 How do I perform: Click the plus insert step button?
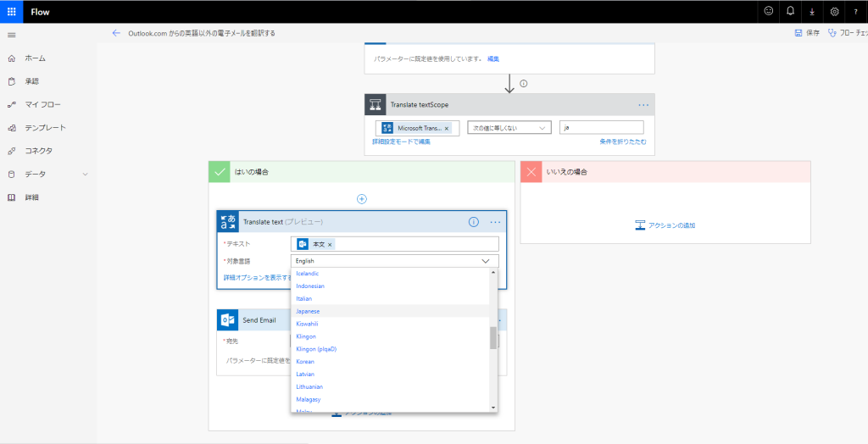361,199
